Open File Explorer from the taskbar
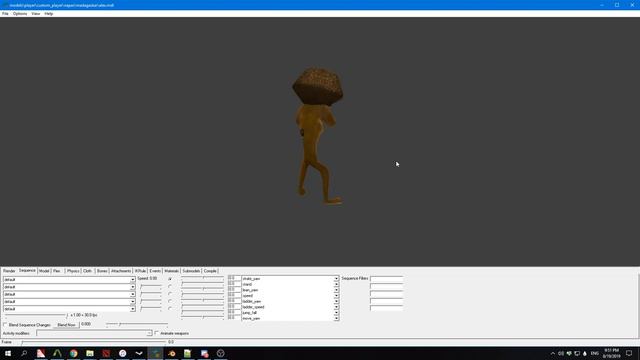640x360 pixels. [90, 353]
